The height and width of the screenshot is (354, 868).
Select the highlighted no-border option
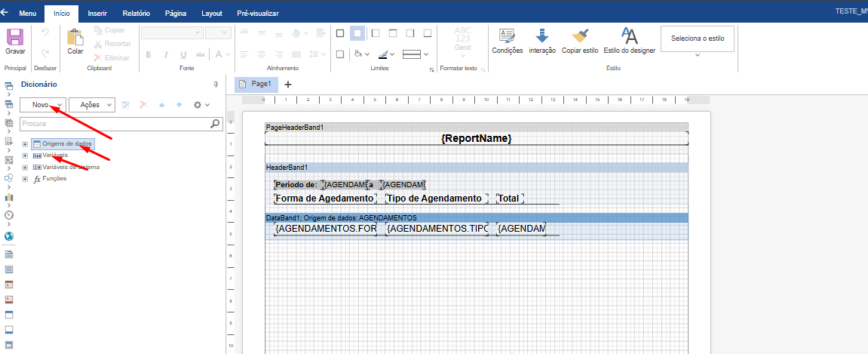[357, 33]
